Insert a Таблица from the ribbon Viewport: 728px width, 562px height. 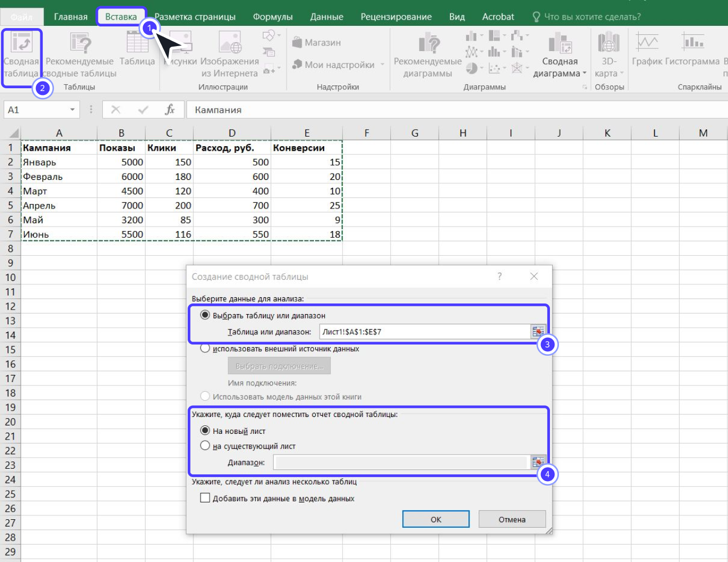pos(137,49)
